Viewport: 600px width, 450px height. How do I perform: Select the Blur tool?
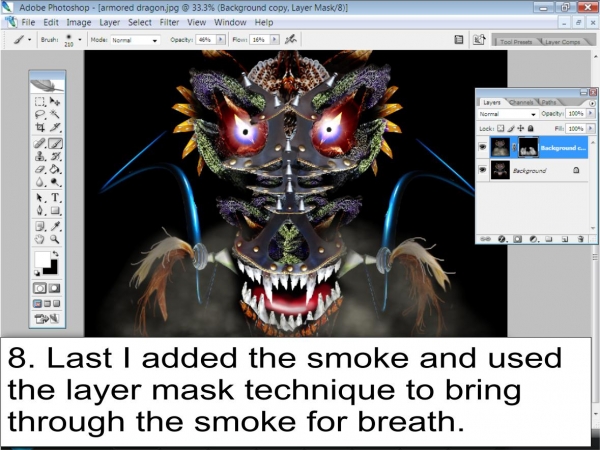coord(40,182)
